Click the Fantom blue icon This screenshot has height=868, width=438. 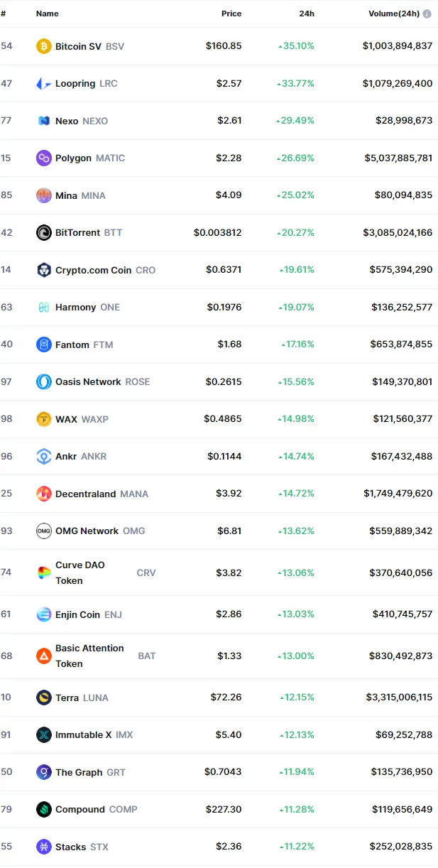pos(44,345)
